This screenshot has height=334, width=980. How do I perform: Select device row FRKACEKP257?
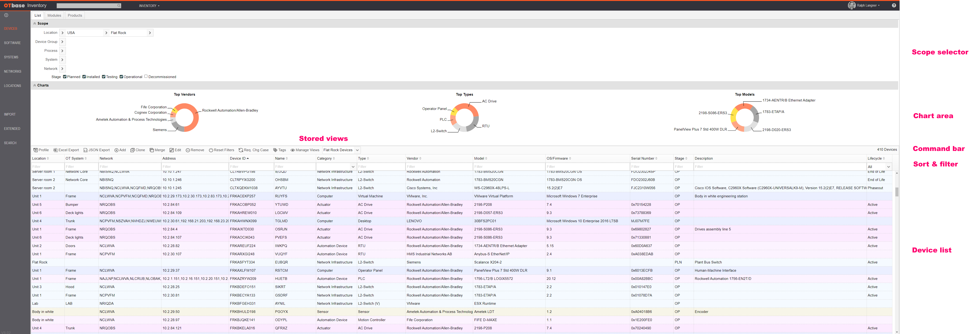point(461,196)
